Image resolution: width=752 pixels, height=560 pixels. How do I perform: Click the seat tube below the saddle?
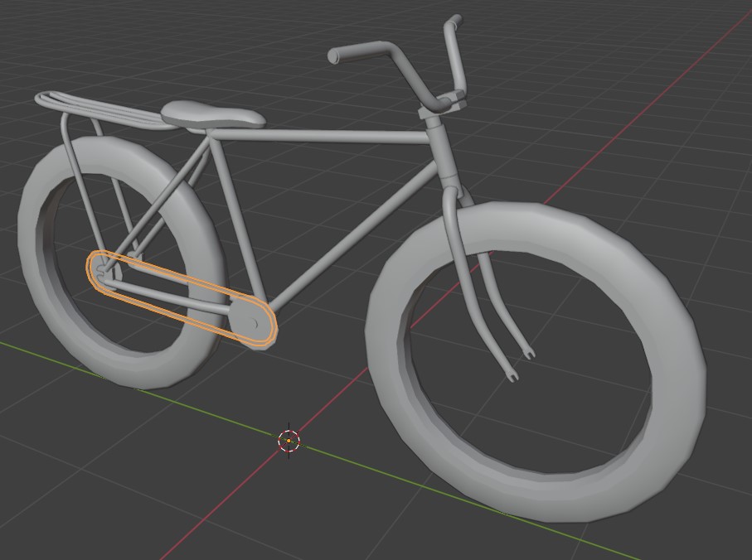(x=238, y=218)
